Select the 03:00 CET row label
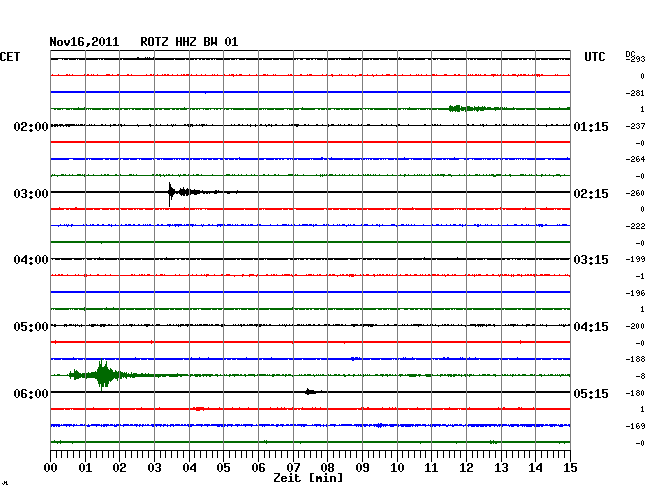 (31, 194)
